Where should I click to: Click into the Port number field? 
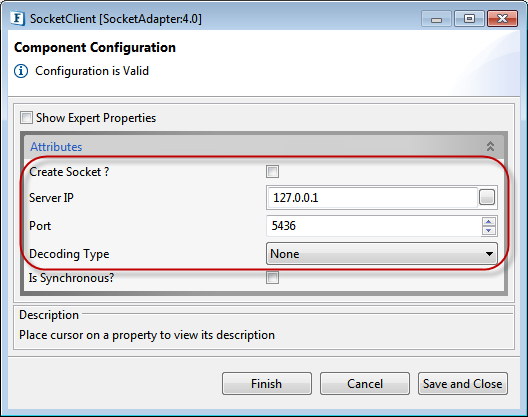click(374, 226)
